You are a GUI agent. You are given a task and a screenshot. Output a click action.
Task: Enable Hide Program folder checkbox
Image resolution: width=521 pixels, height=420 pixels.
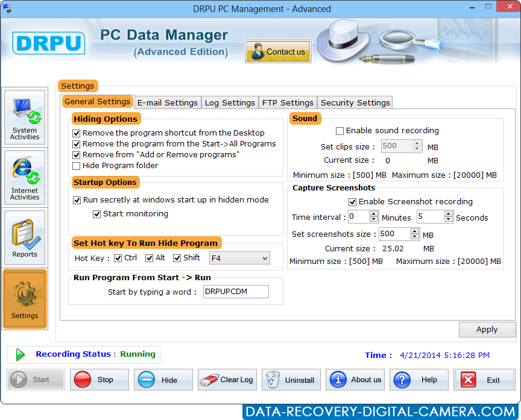[77, 166]
